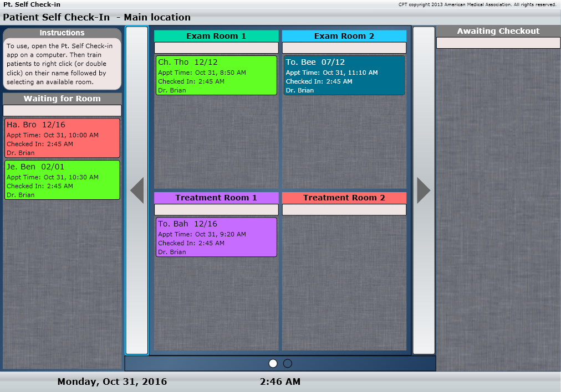Click the input field under Waiting for Room
This screenshot has width=561, height=392.
pos(62,110)
